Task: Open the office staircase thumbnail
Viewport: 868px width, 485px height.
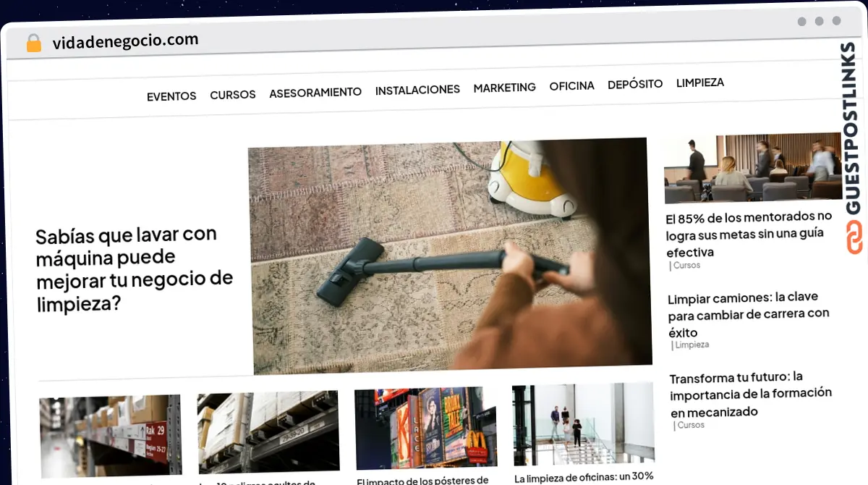Action: (x=583, y=425)
